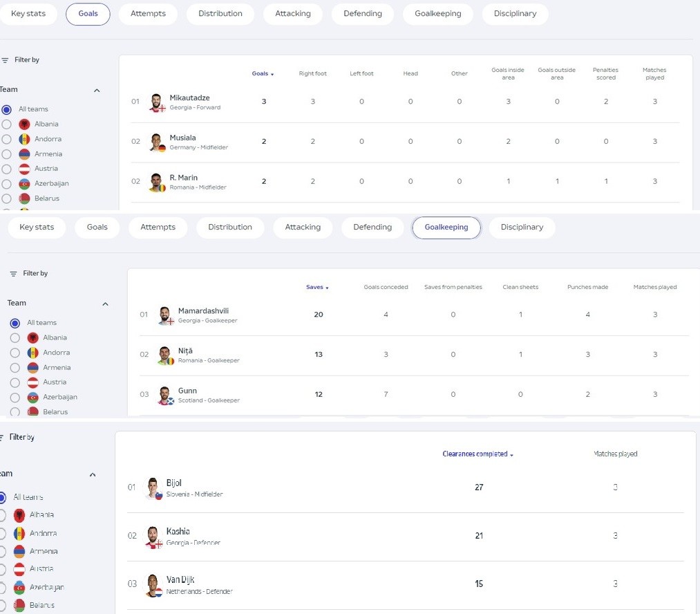
Task: Toggle Clearances completed sort arrow
Action: point(512,455)
